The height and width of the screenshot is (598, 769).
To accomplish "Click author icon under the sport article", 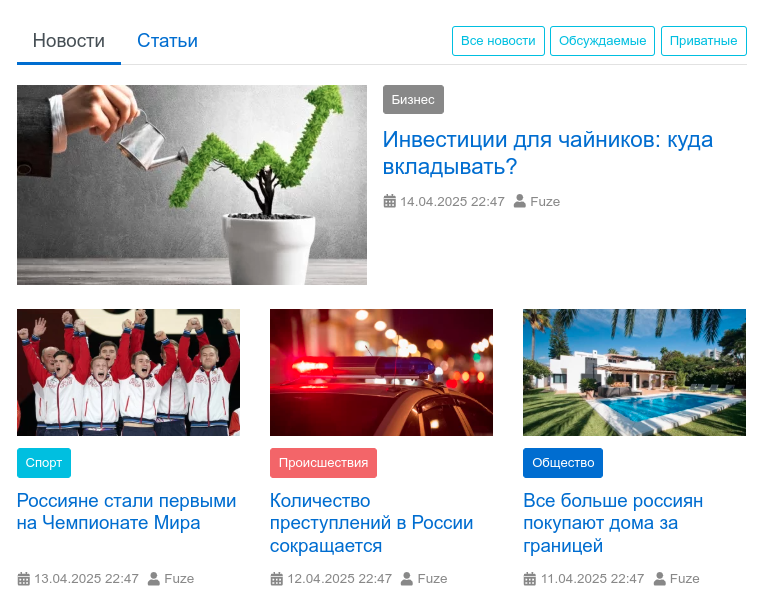I will pos(154,579).
